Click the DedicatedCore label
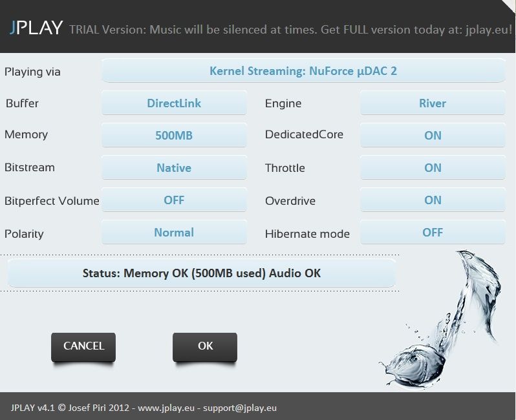Viewport: 516px width, 420px height. pyautogui.click(x=304, y=134)
